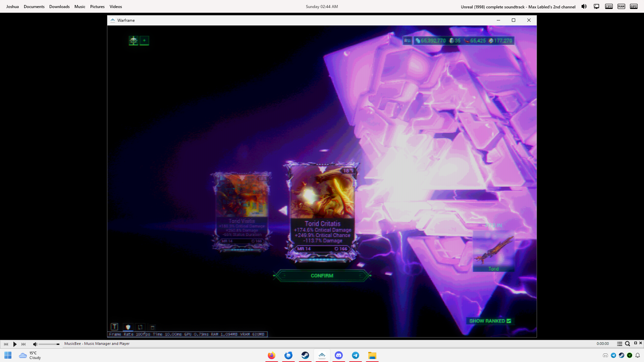The height and width of the screenshot is (362, 644).
Task: Click MusicBee next track button
Action: click(x=23, y=344)
